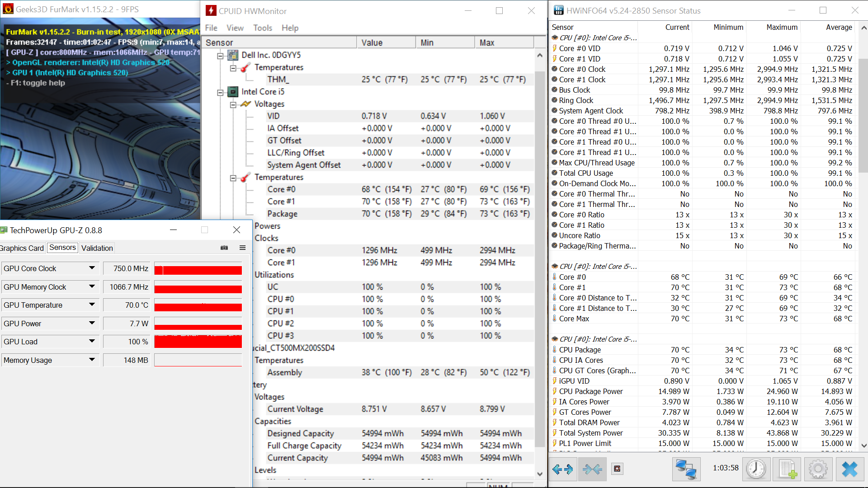The height and width of the screenshot is (488, 868).
Task: Click the GPU-Z title bar icon
Action: click(x=4, y=230)
